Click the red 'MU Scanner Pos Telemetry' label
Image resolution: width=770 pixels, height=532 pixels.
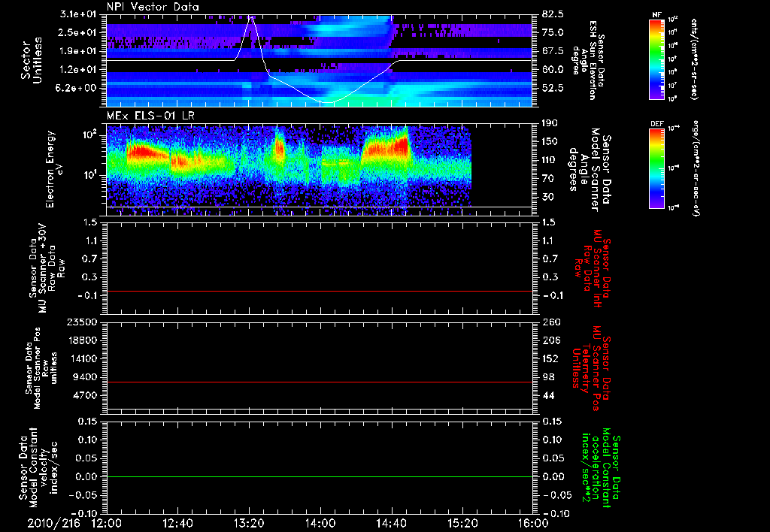point(591,369)
